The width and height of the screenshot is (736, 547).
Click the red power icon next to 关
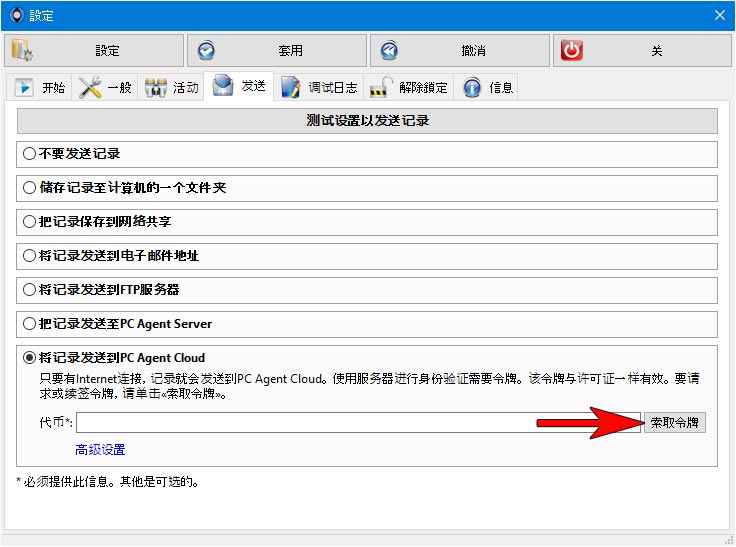tap(572, 51)
